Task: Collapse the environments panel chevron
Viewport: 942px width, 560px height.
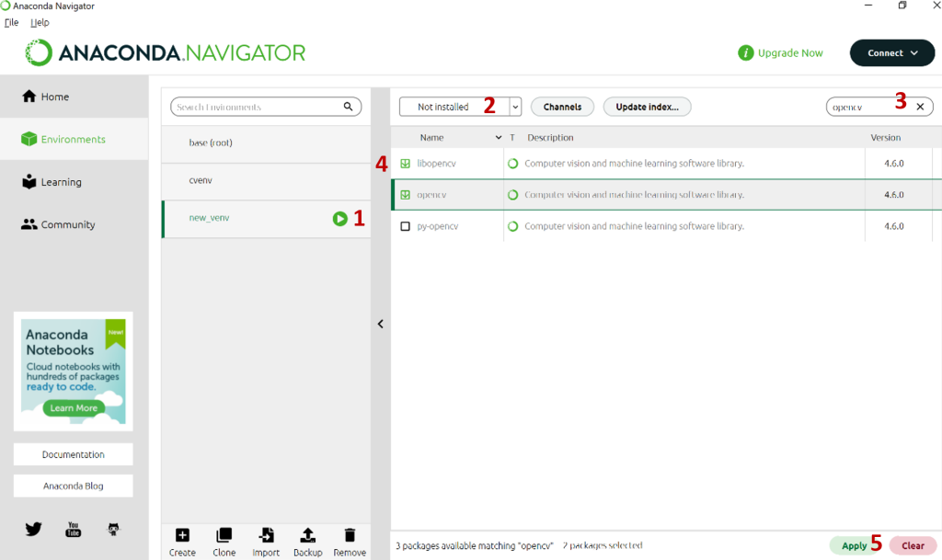Action: tap(380, 324)
